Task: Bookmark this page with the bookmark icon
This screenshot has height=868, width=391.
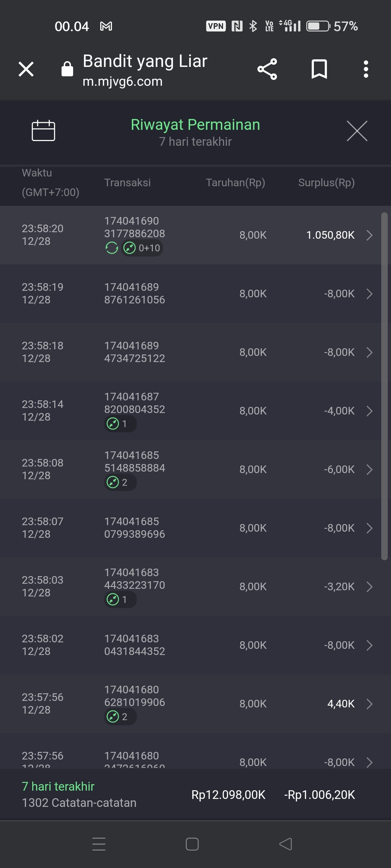Action: 319,69
